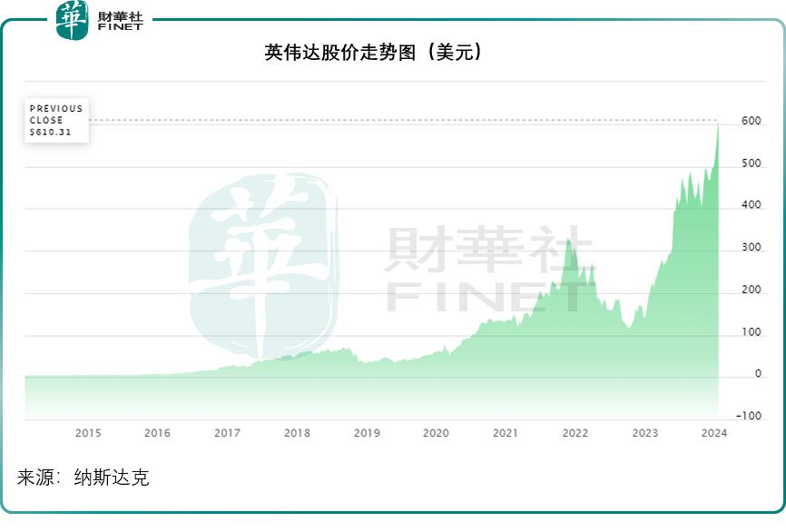Click the 2016 x-axis label
This screenshot has width=786, height=532.
tap(157, 433)
